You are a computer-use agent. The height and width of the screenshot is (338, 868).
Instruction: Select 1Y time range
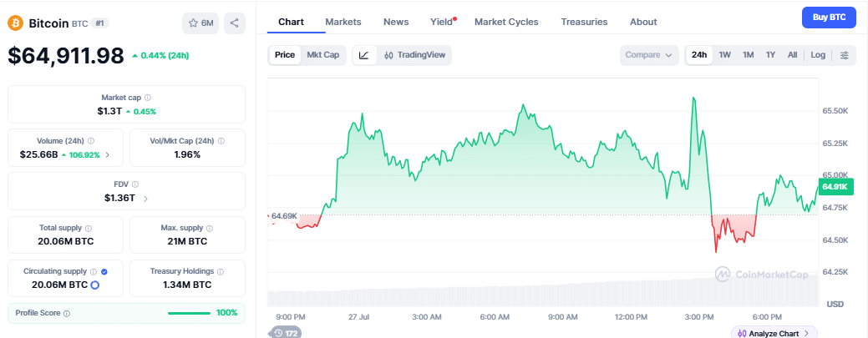click(x=770, y=55)
